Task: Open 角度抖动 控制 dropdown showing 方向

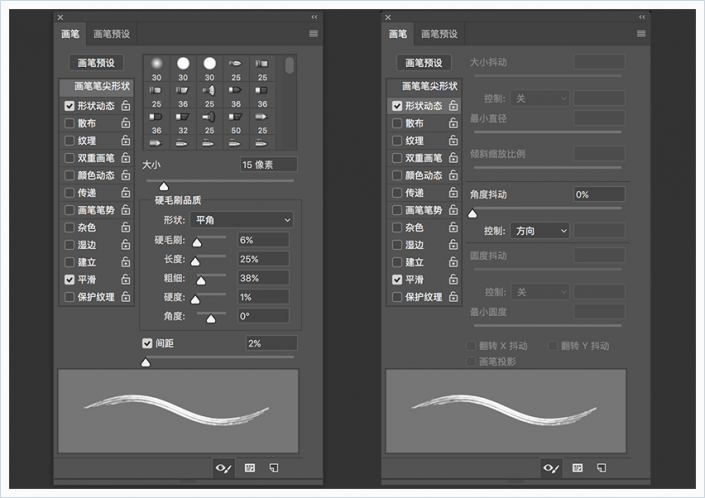Action: coord(540,231)
